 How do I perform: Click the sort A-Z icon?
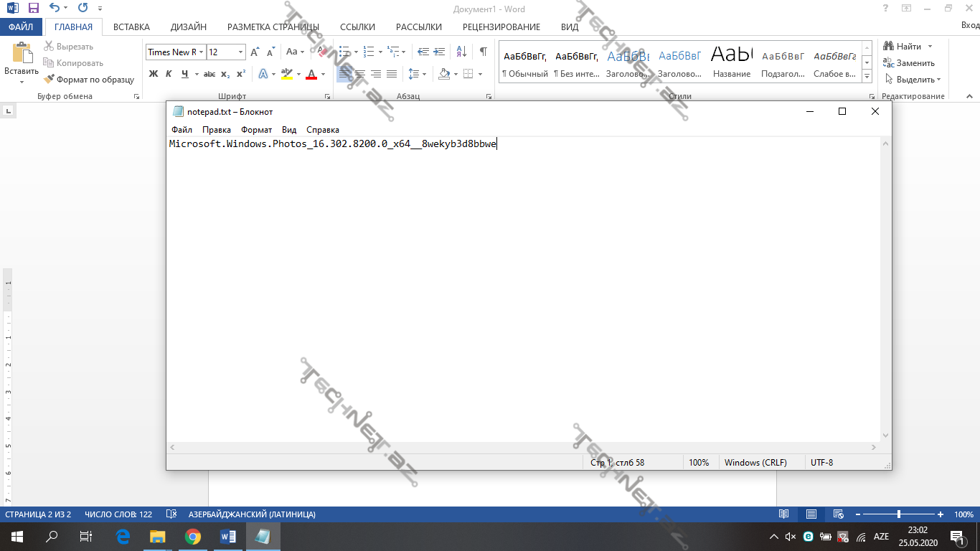point(461,52)
